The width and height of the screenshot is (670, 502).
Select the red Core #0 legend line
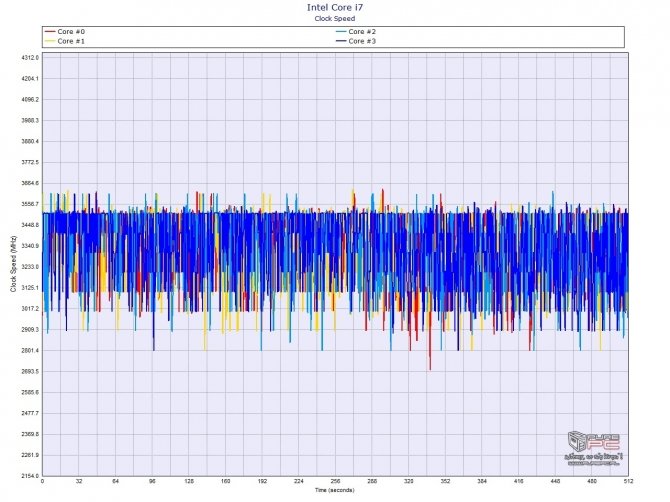[x=50, y=32]
